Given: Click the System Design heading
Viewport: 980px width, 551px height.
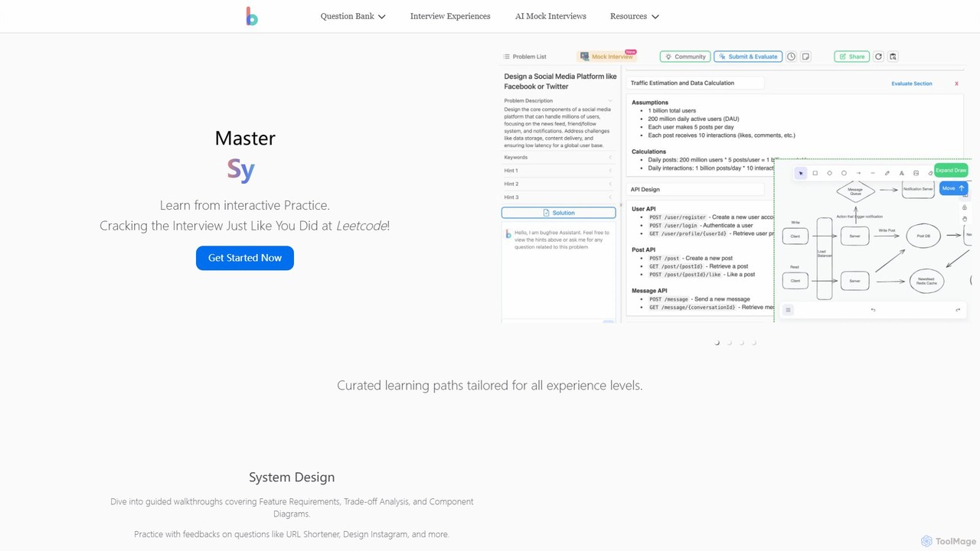Looking at the screenshot, I should [292, 478].
